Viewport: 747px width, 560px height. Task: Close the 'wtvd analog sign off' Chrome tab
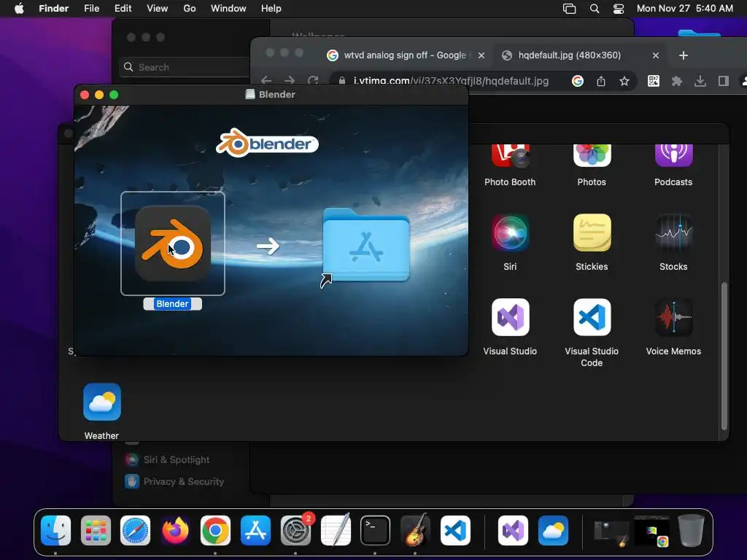tap(481, 55)
